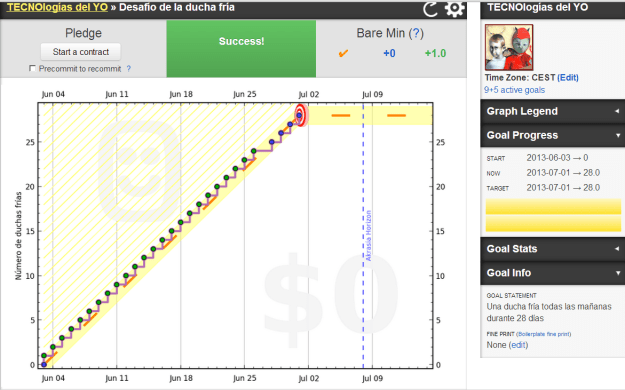Click the orange checkmark under Bare Min
The width and height of the screenshot is (625, 390).
(x=343, y=53)
